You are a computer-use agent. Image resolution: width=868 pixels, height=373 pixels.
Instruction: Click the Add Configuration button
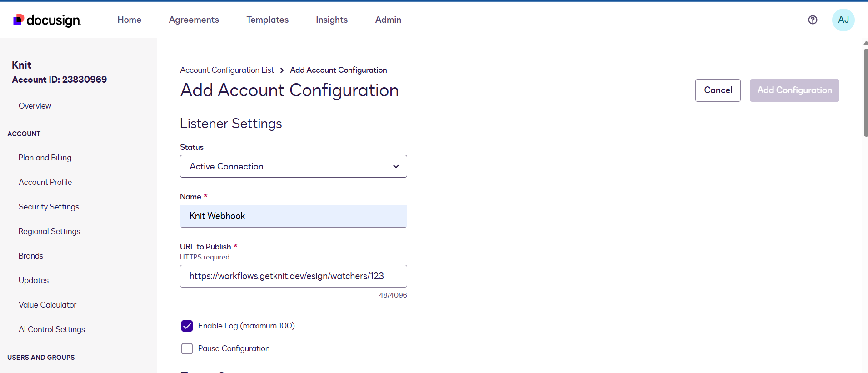pyautogui.click(x=794, y=90)
